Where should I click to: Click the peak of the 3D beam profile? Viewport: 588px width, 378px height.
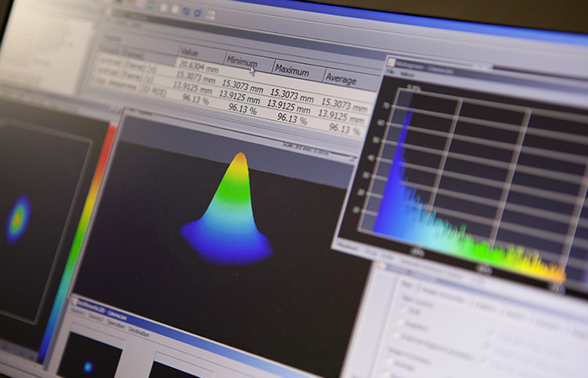coord(241,157)
